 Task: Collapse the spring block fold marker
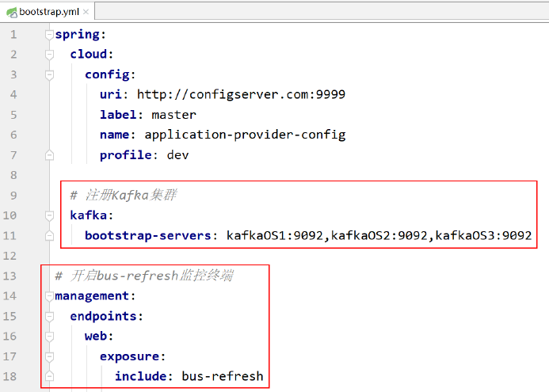pyautogui.click(x=49, y=35)
